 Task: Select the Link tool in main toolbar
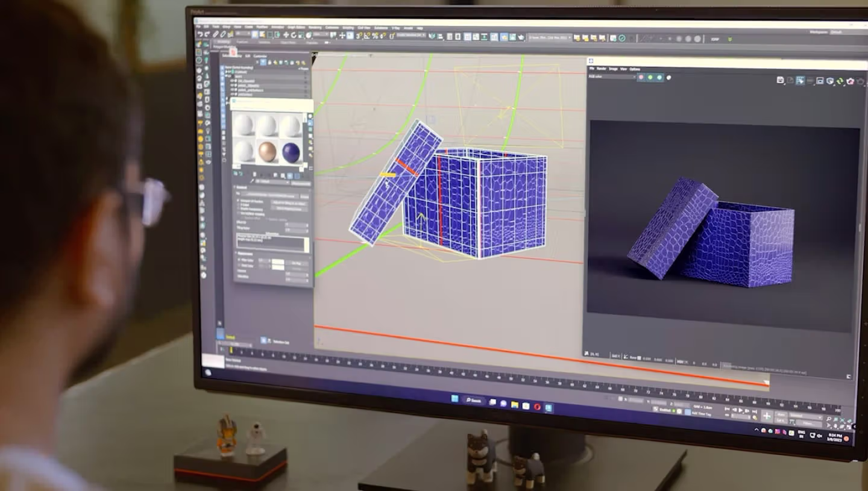click(215, 35)
